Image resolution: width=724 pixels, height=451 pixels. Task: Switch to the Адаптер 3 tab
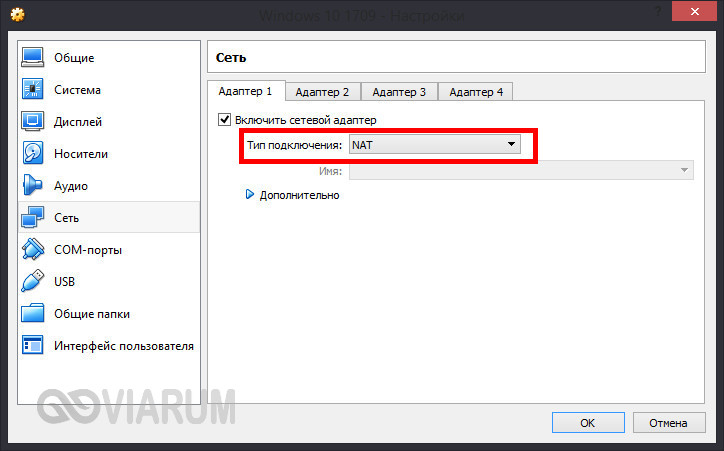(x=399, y=92)
